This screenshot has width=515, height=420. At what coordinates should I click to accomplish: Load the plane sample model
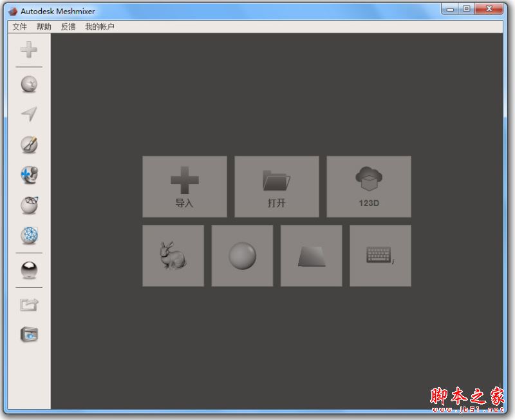pyautogui.click(x=312, y=256)
